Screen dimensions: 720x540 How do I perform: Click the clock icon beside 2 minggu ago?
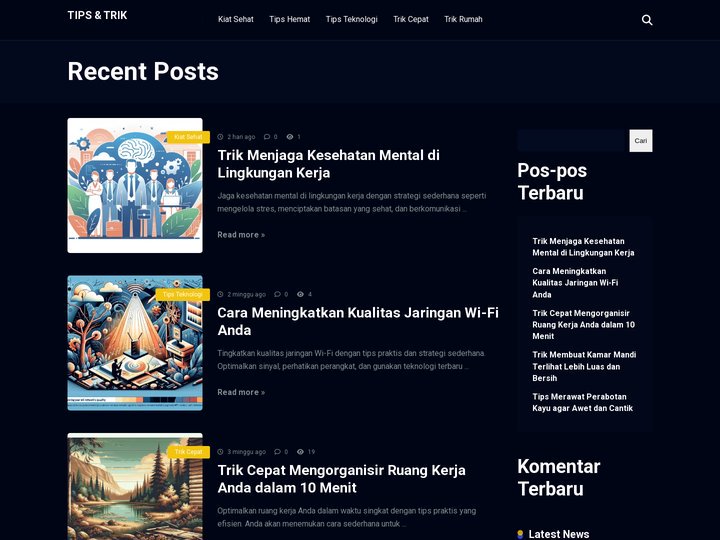pyautogui.click(x=220, y=294)
